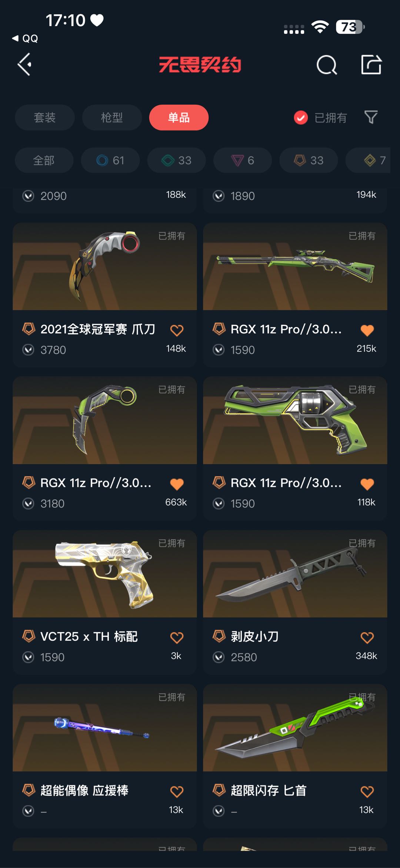Filter by blue tier chip 61
Image resolution: width=400 pixels, height=868 pixels.
pos(110,160)
